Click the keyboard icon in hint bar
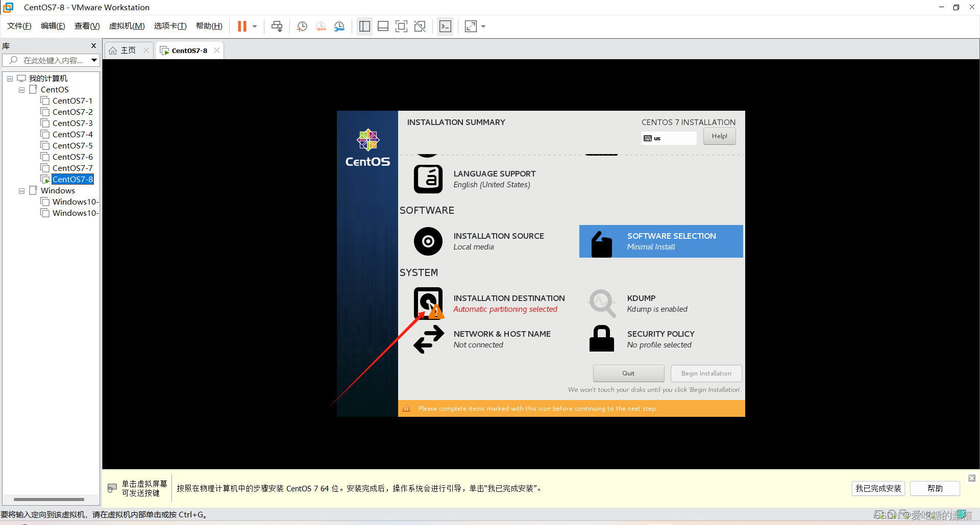 (112, 488)
